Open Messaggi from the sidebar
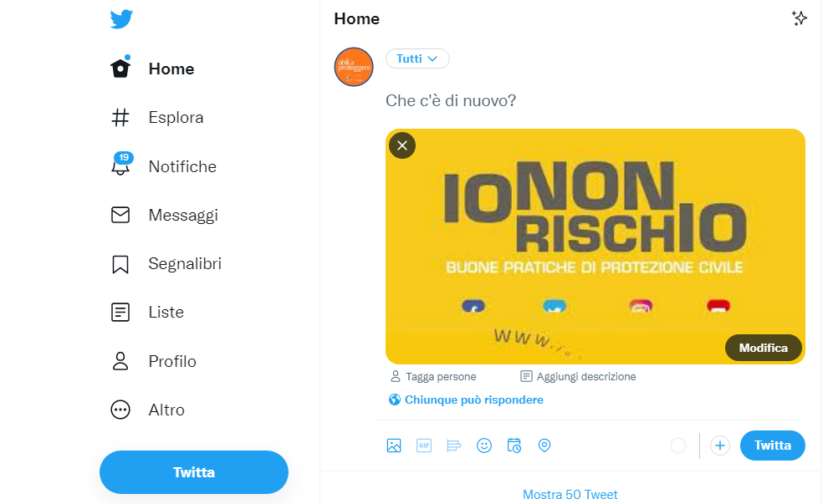Viewport: 823px width, 504px height. pyautogui.click(x=164, y=215)
